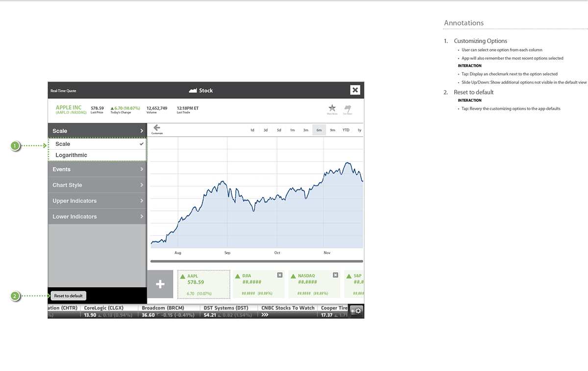Collapse the Scale section header
The image size is (588, 371).
pos(97,131)
